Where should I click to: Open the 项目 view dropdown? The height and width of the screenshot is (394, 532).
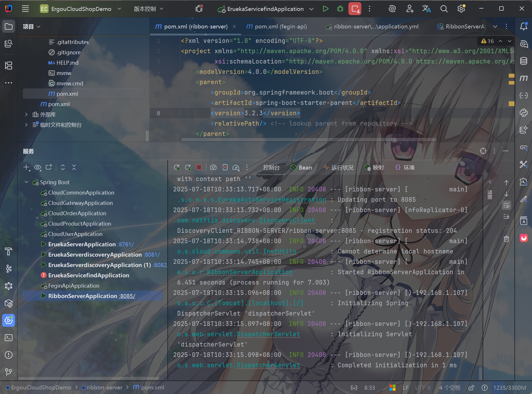(x=32, y=27)
